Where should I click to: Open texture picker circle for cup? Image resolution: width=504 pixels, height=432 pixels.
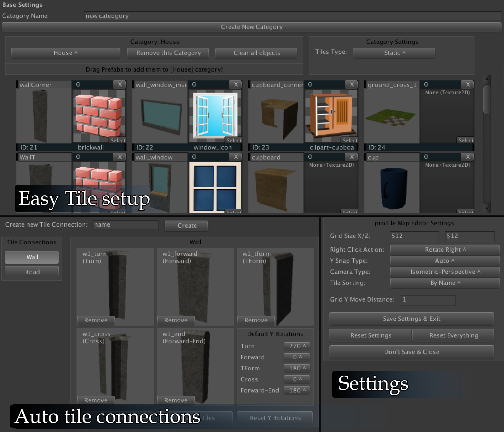pyautogui.click(x=426, y=157)
